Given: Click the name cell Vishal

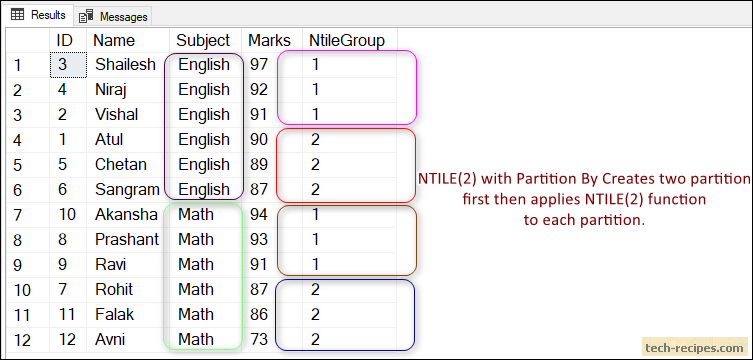Looking at the screenshot, I should coord(128,115).
